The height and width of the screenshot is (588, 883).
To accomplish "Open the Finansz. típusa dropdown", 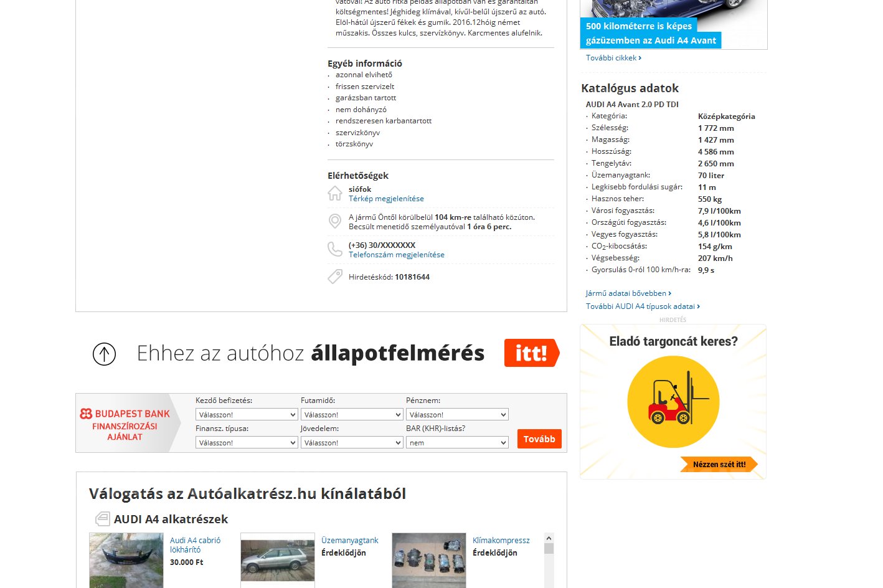I will (247, 442).
